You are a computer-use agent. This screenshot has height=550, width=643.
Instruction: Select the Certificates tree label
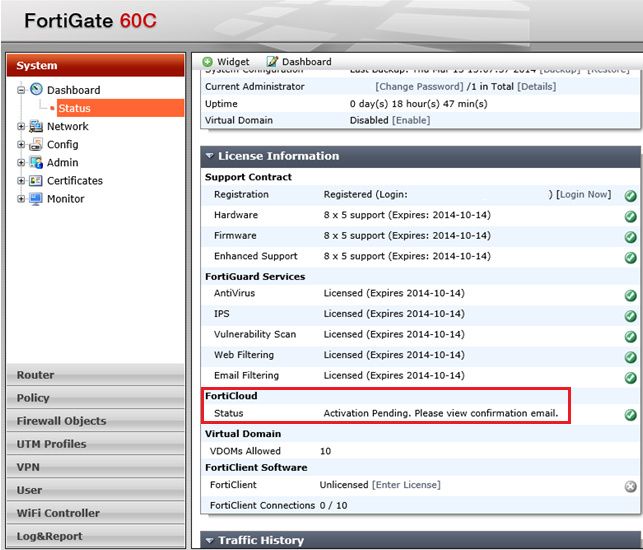[75, 180]
